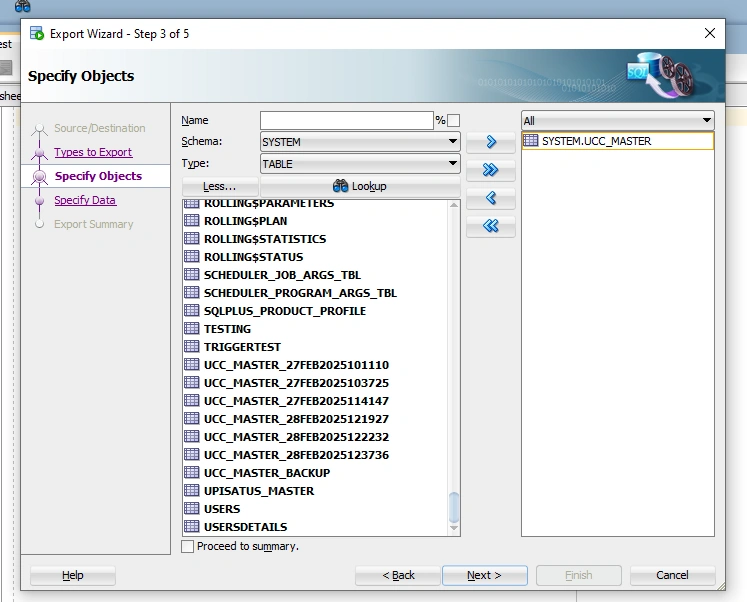
Task: Select the table icon beside ROLLING$PLAN
Action: point(192,221)
